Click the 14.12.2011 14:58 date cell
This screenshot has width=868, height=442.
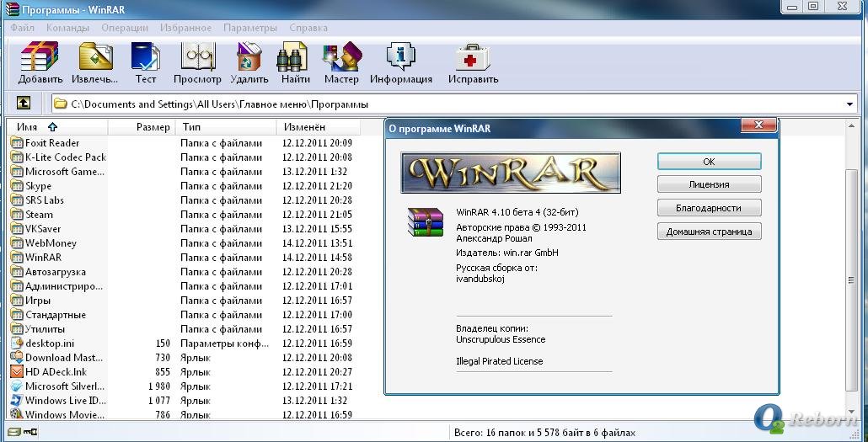(317, 258)
